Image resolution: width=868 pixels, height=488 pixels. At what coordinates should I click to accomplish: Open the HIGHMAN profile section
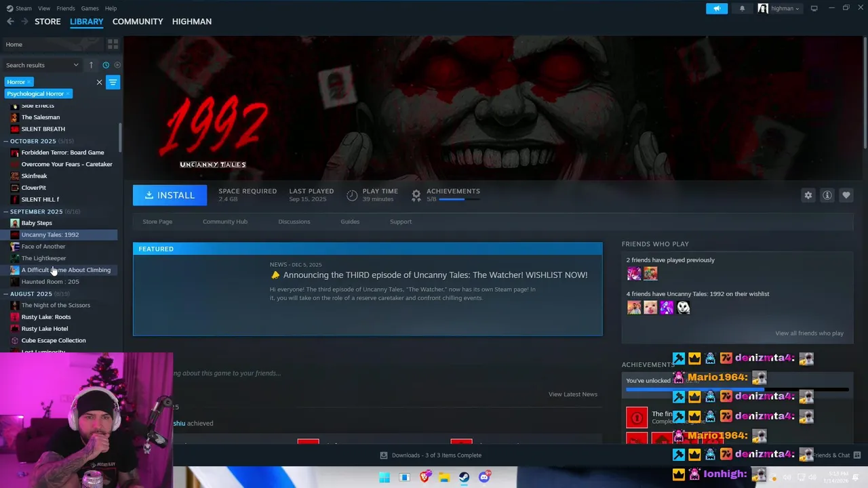[192, 22]
